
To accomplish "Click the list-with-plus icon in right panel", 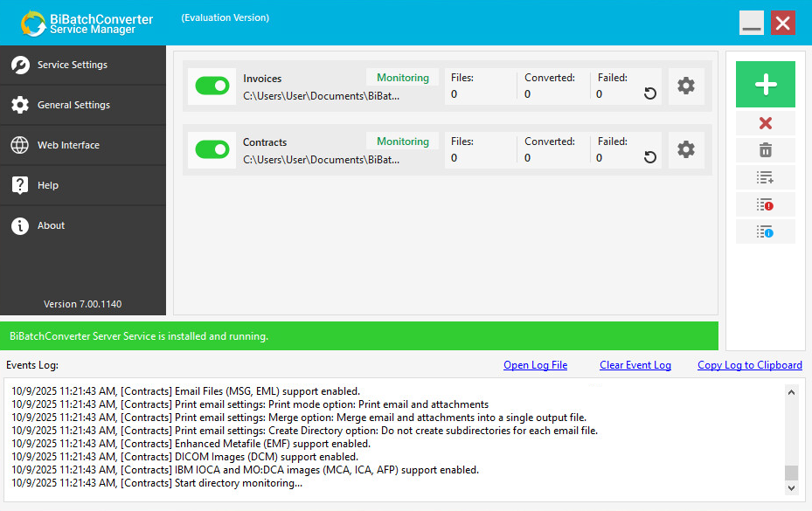I will coord(765,177).
